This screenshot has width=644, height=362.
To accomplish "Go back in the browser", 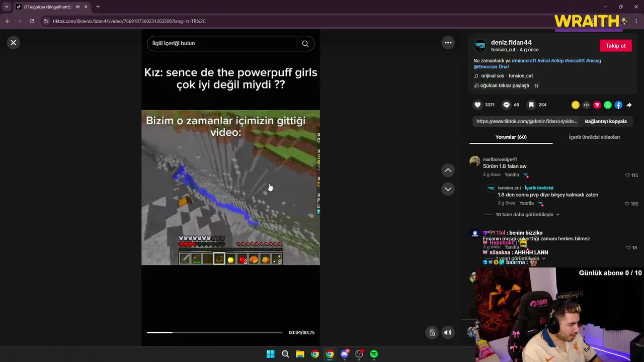I will 8,21.
